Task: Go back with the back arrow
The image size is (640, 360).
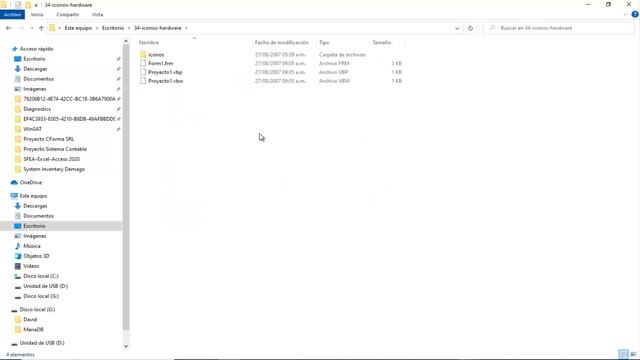Action: coord(9,28)
